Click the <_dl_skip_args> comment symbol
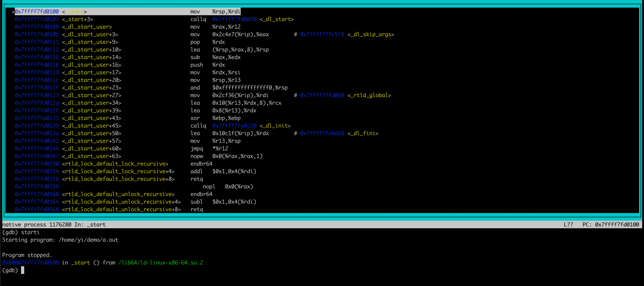 [x=371, y=34]
